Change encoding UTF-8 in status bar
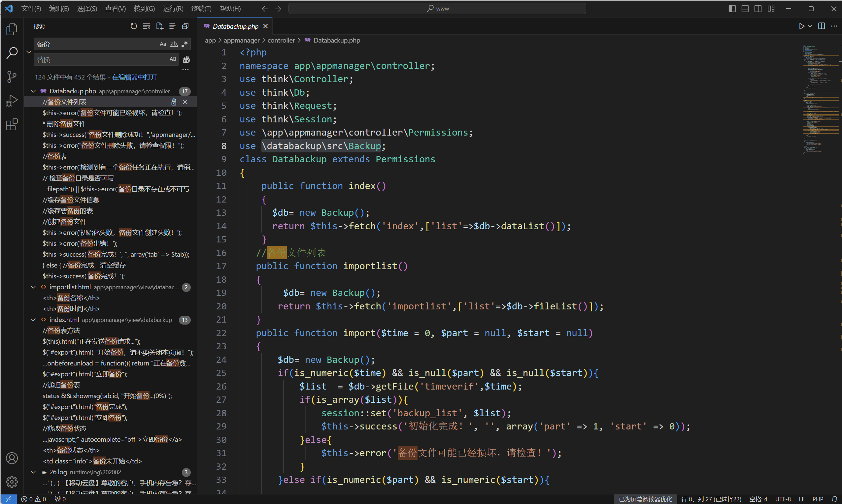Image resolution: width=842 pixels, height=504 pixels. point(783,499)
